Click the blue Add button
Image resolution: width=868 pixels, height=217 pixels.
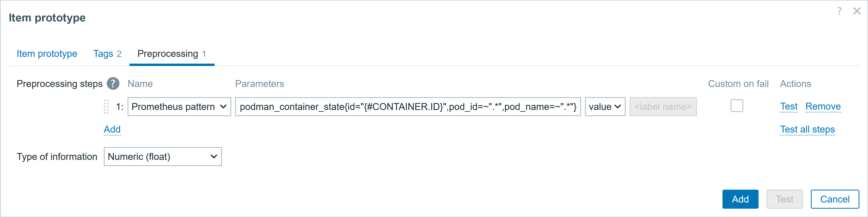pyautogui.click(x=740, y=199)
